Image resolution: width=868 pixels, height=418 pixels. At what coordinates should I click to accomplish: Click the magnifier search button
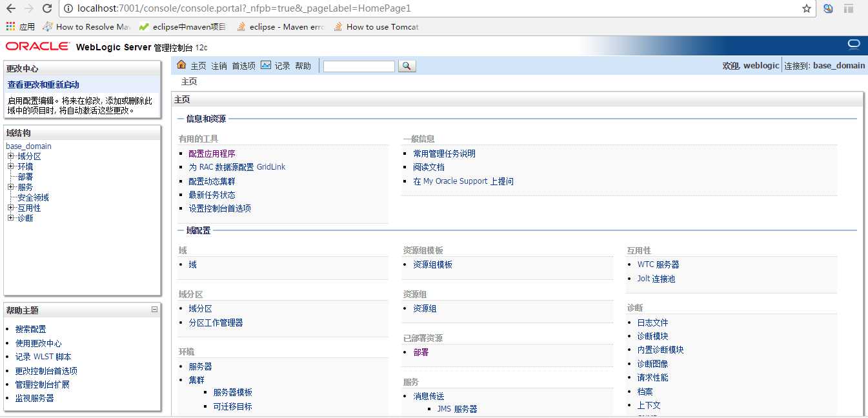(x=407, y=66)
